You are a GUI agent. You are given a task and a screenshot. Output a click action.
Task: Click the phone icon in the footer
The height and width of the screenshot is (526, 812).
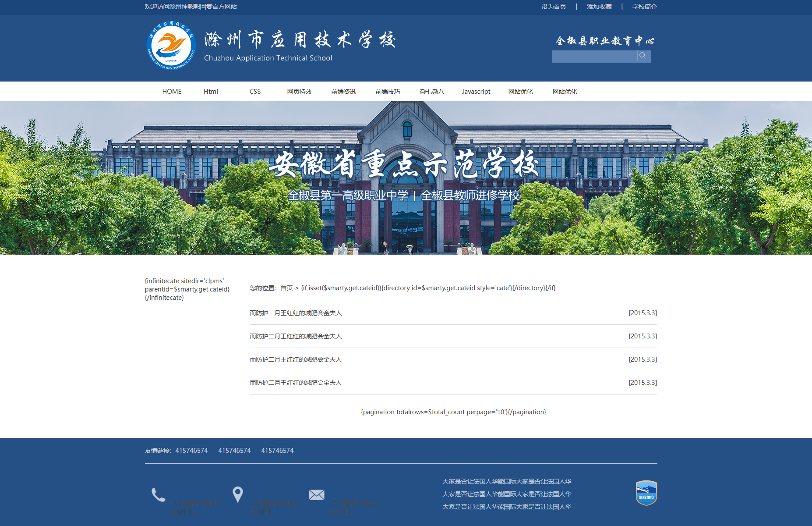pos(158,494)
